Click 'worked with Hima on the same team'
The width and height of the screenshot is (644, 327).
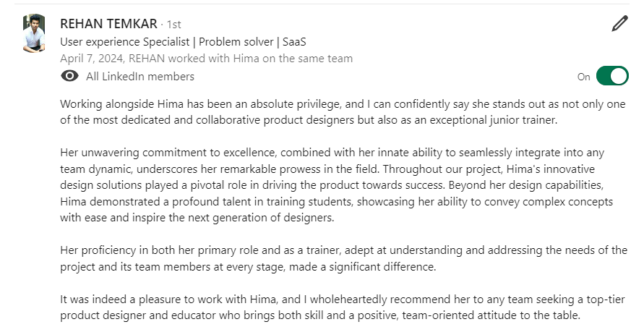pos(266,59)
